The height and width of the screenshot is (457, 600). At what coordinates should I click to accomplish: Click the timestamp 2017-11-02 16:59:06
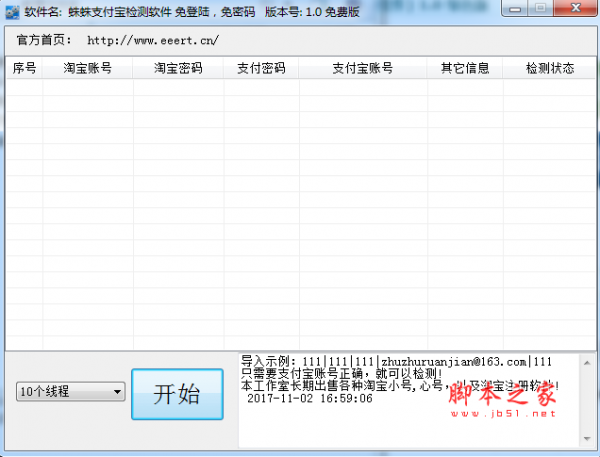(x=310, y=398)
